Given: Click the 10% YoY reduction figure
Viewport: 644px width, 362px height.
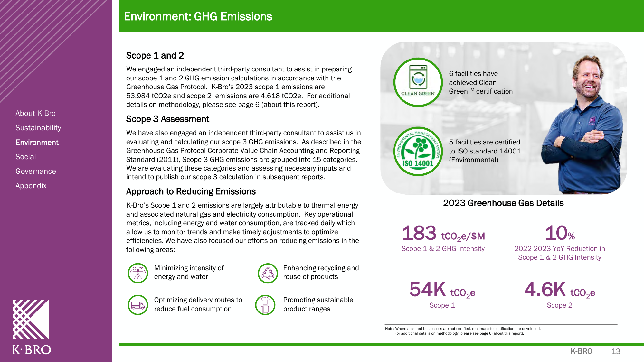Looking at the screenshot, I should [x=560, y=233].
